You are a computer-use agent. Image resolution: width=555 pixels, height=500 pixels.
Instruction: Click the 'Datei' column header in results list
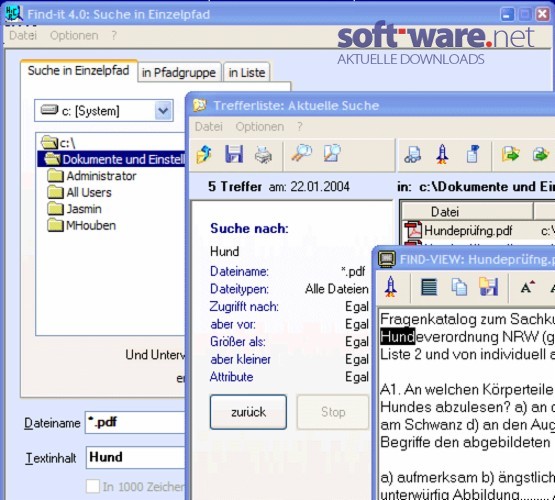point(467,212)
